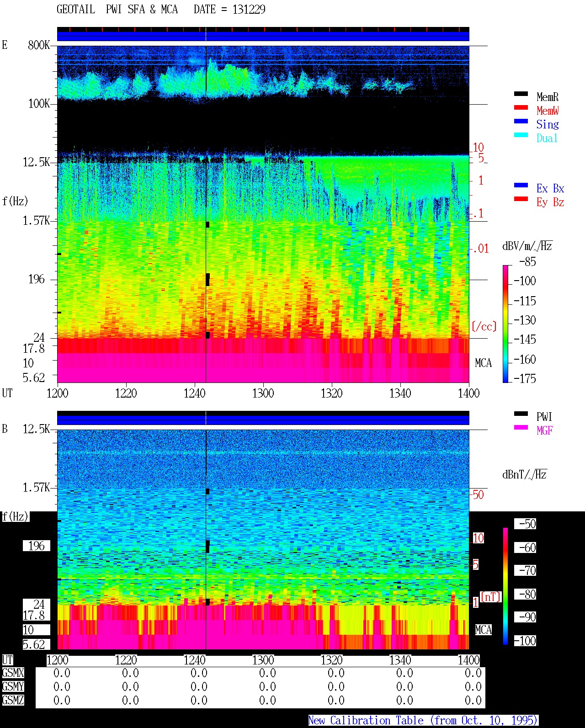This screenshot has width=585, height=728.
Task: Click the MCA label beside the E panel
Action: click(x=483, y=363)
